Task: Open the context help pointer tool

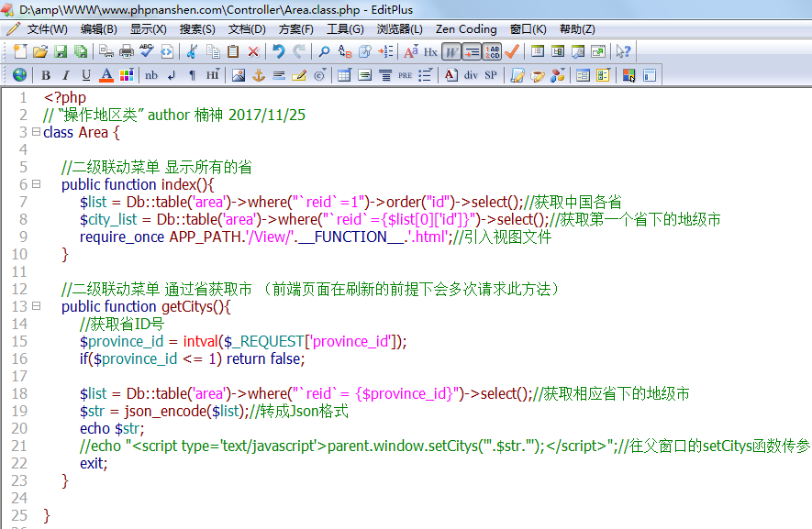Action: click(x=623, y=51)
